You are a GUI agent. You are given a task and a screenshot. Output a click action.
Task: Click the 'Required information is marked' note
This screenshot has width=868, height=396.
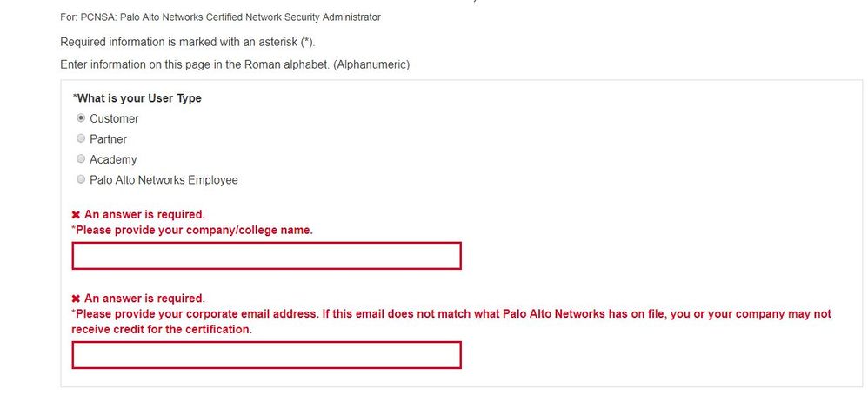click(187, 42)
